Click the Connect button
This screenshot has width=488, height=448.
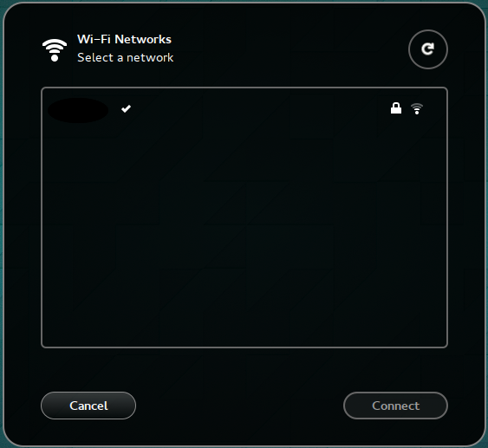(395, 406)
